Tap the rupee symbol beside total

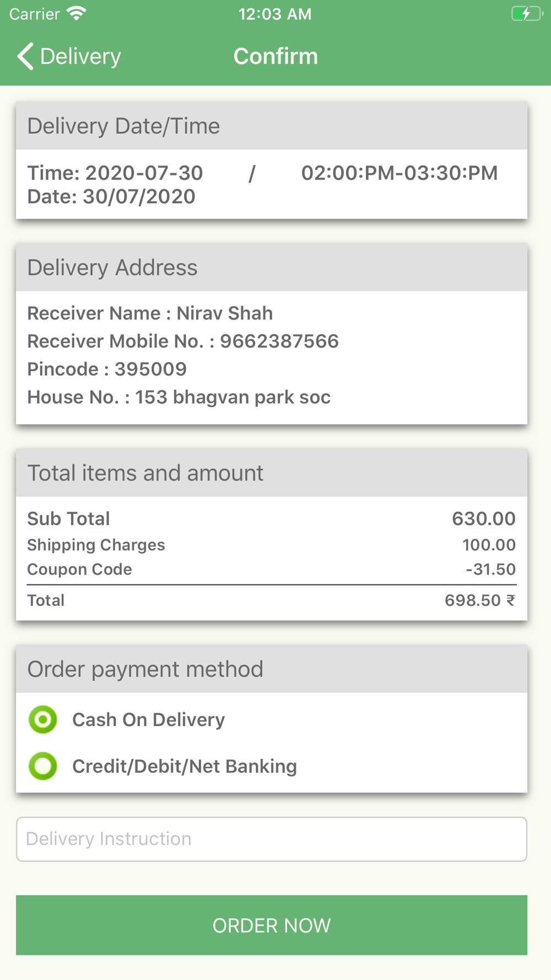pos(511,600)
